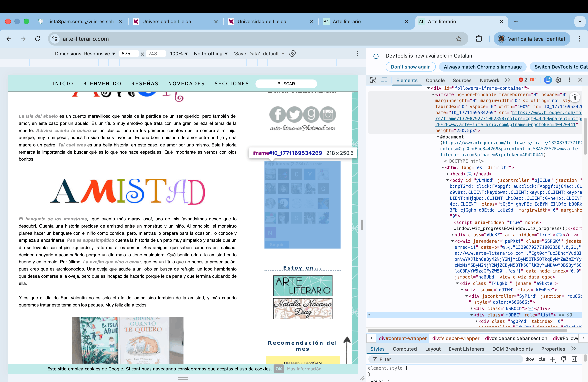Click the Facebook social icon
Image resolution: width=588 pixels, height=382 pixels.
277,115
